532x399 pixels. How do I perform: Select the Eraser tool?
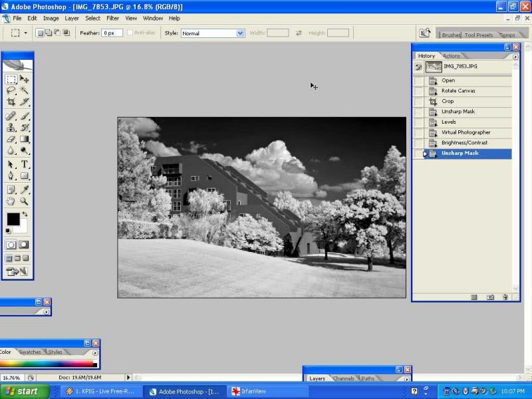[x=11, y=139]
